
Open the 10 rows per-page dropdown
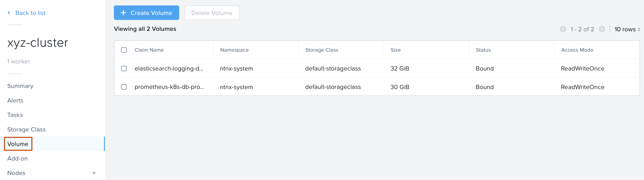click(627, 29)
